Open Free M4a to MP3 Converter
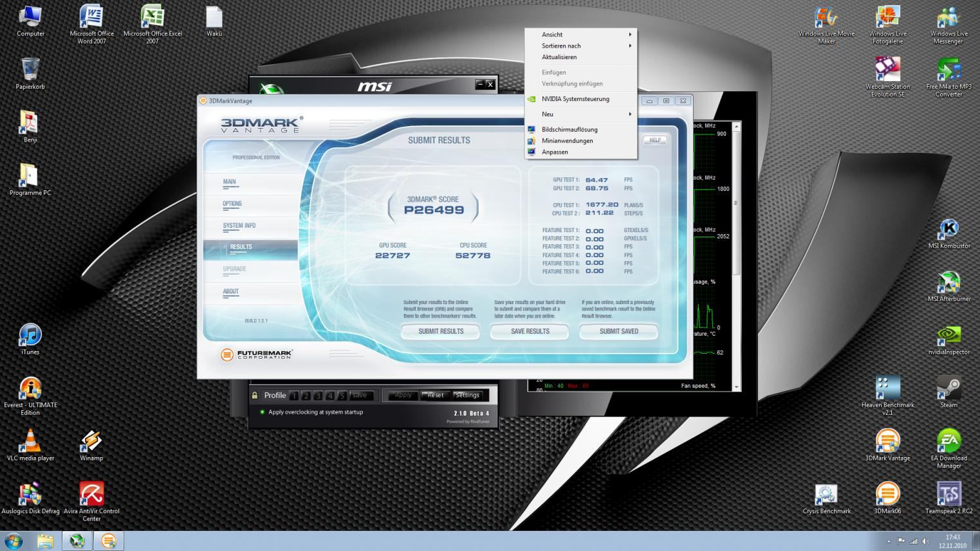Screen dimensions: 980x551 (x=948, y=77)
